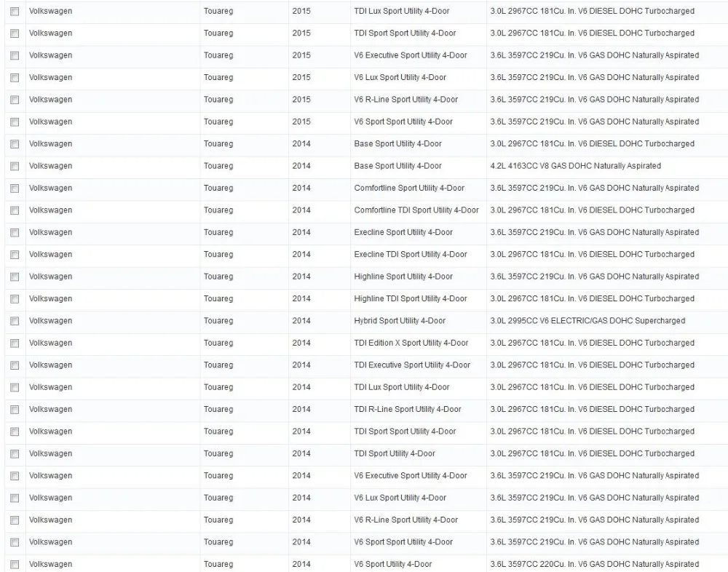Enable checkbox for 2014 V6 Sport Sport Utility
The image size is (728, 572).
coord(15,543)
